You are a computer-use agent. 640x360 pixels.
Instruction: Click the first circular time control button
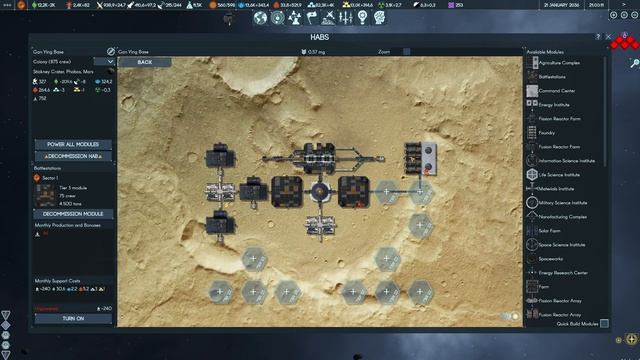tap(613, 15)
